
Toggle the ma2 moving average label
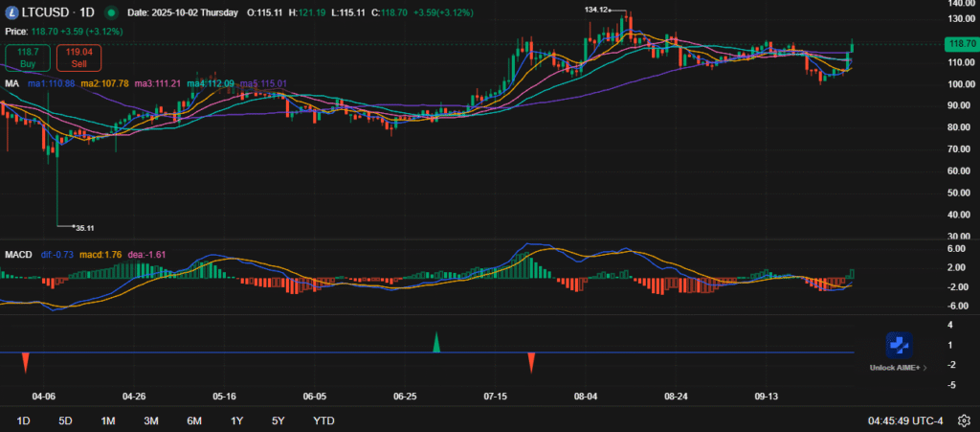104,84
